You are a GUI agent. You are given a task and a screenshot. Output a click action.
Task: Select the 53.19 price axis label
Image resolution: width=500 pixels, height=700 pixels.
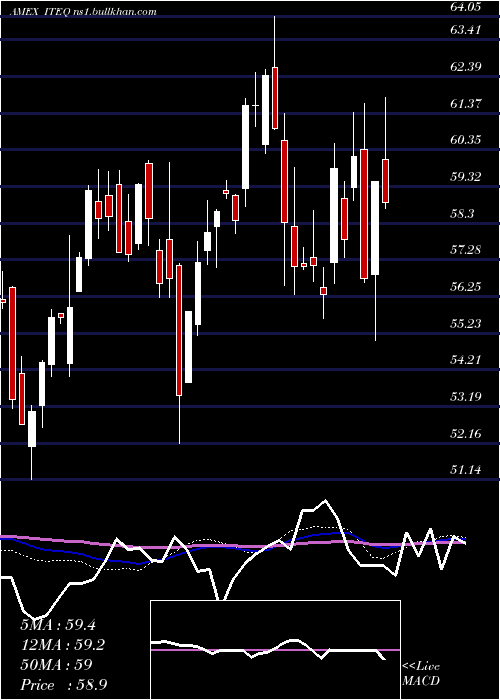pos(465,396)
